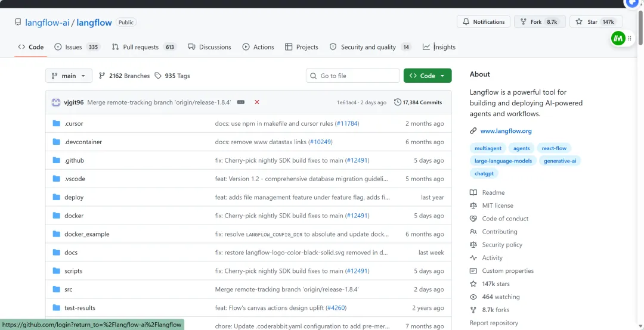Expand the main branch dropdown

[69, 76]
